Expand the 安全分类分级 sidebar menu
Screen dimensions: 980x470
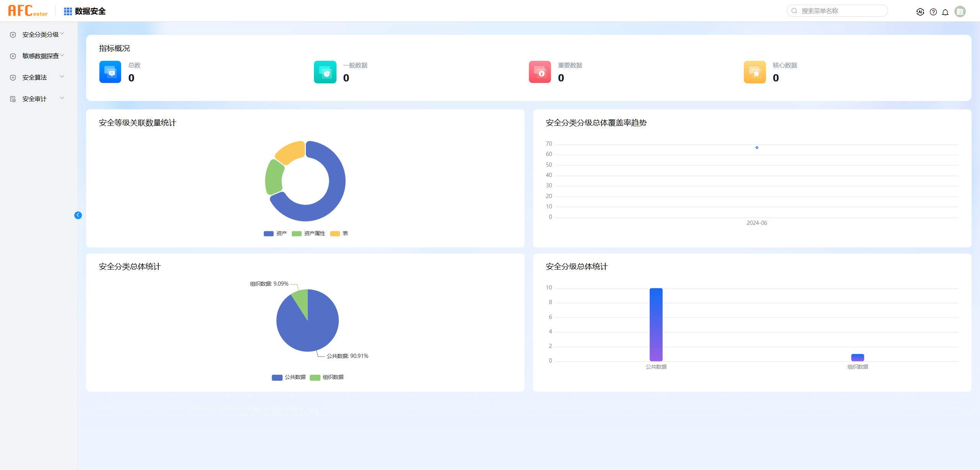coord(40,34)
